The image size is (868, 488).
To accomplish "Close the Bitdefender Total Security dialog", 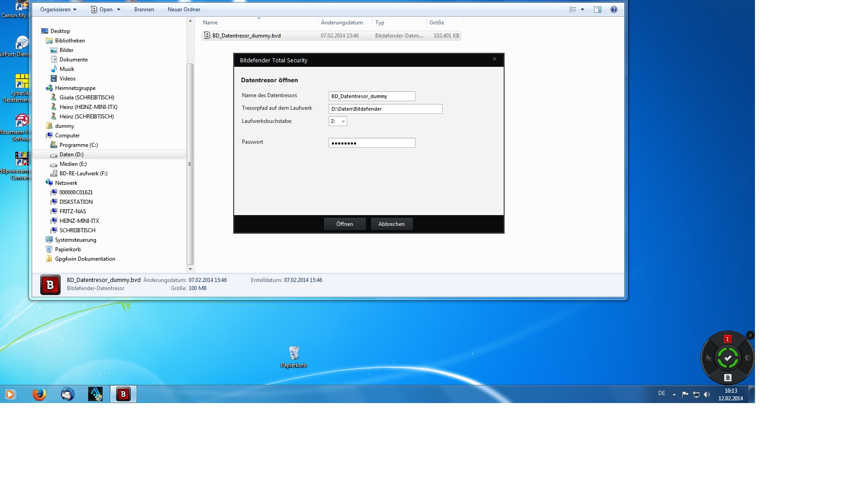I will (495, 59).
